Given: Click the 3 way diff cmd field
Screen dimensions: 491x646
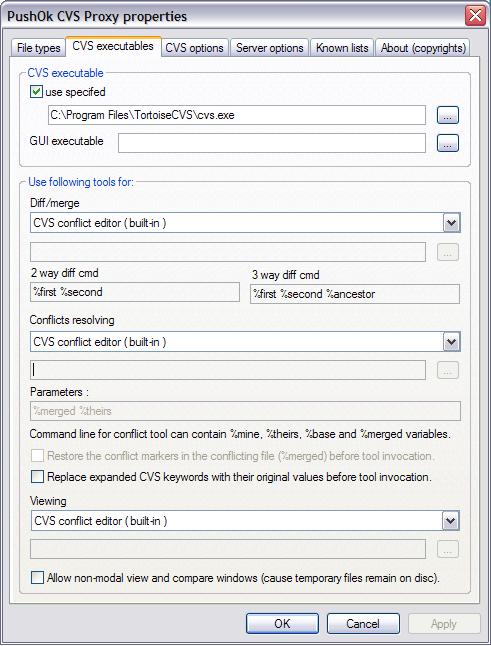Looking at the screenshot, I should (355, 294).
